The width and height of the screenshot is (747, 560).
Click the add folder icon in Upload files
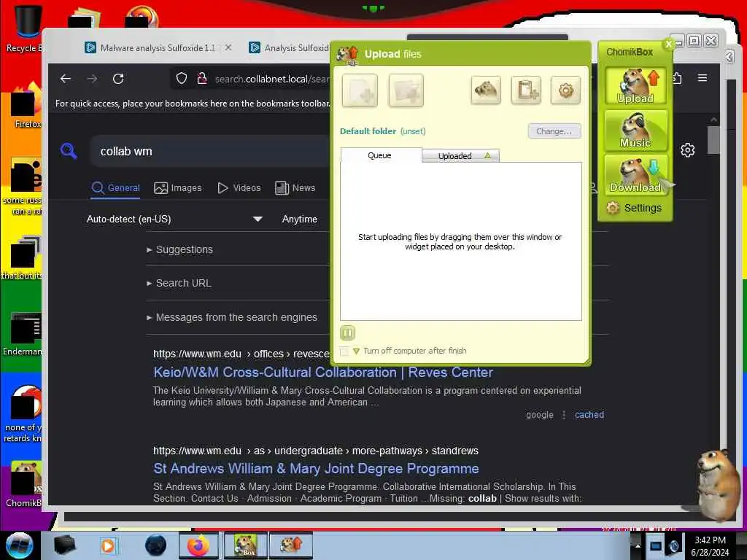[406, 90]
